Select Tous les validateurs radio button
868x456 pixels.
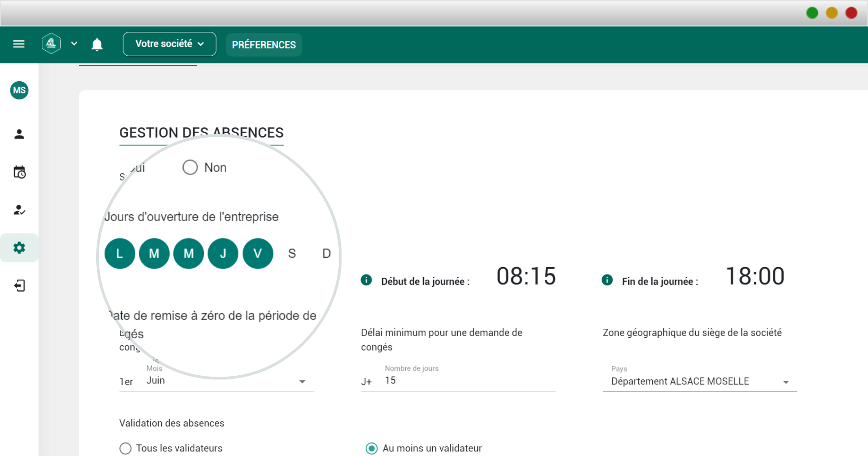tap(125, 448)
